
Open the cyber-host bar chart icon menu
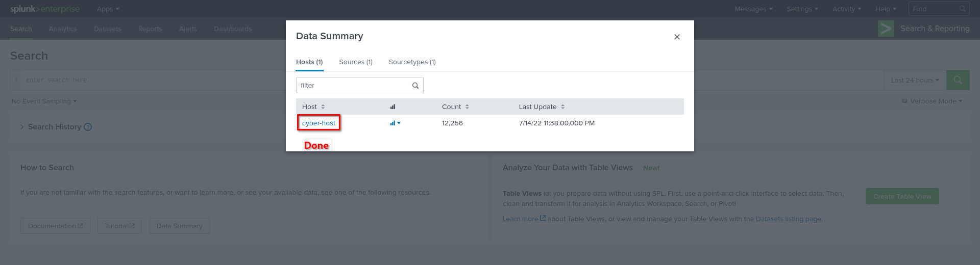pyautogui.click(x=395, y=123)
